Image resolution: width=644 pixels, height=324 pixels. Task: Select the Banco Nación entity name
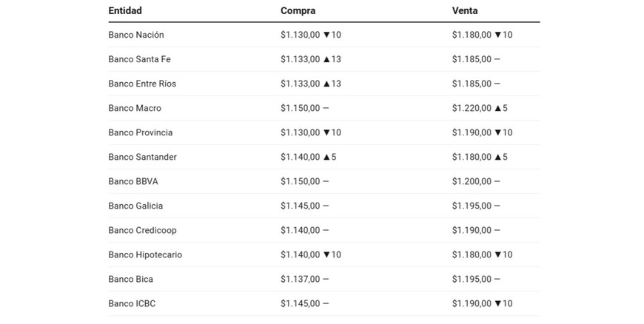point(136,35)
